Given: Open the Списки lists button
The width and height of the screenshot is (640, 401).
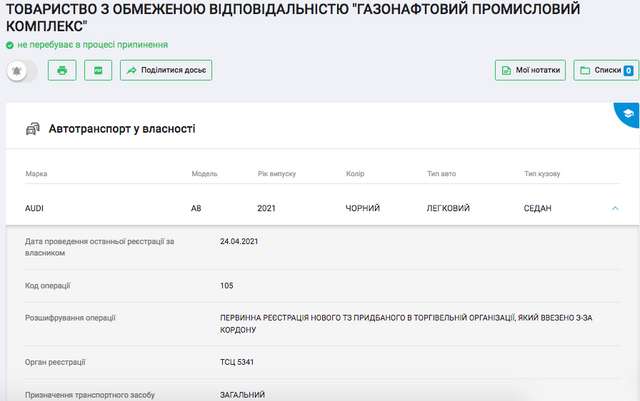Looking at the screenshot, I should 606,70.
